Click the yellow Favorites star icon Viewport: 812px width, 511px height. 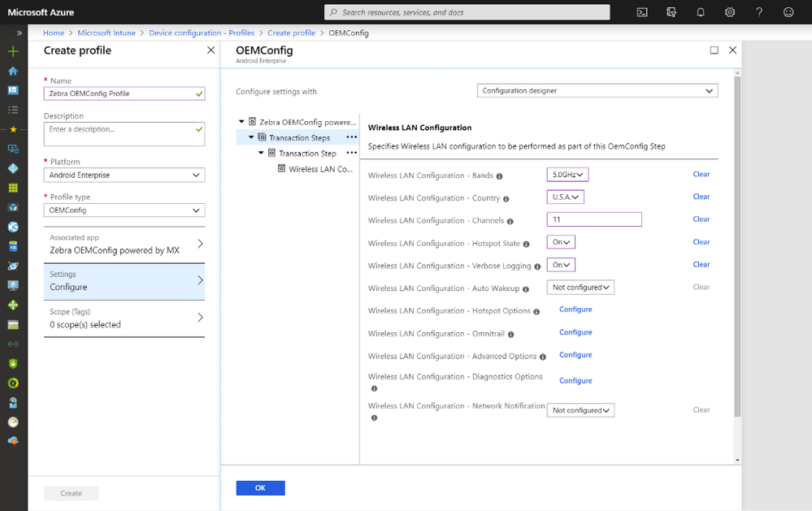pos(14,129)
